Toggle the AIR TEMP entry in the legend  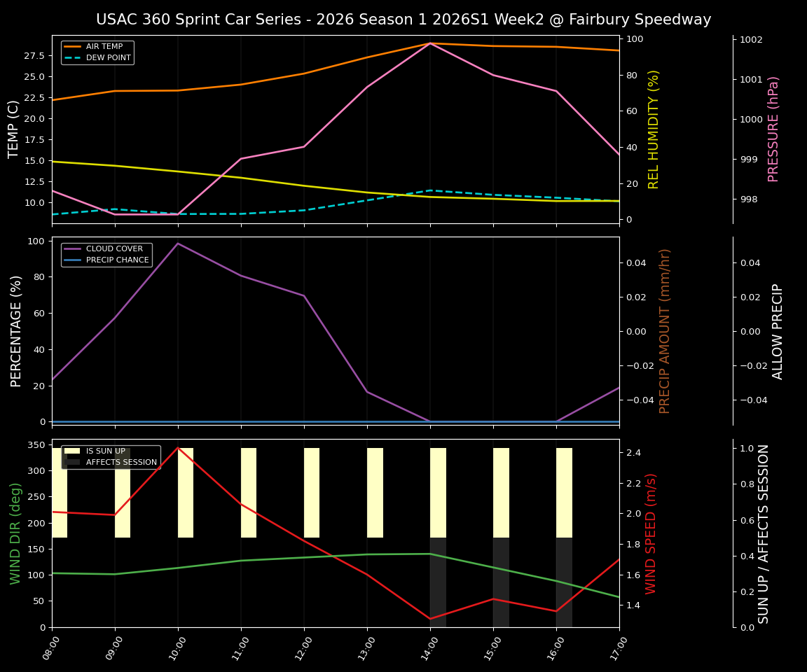[105, 45]
